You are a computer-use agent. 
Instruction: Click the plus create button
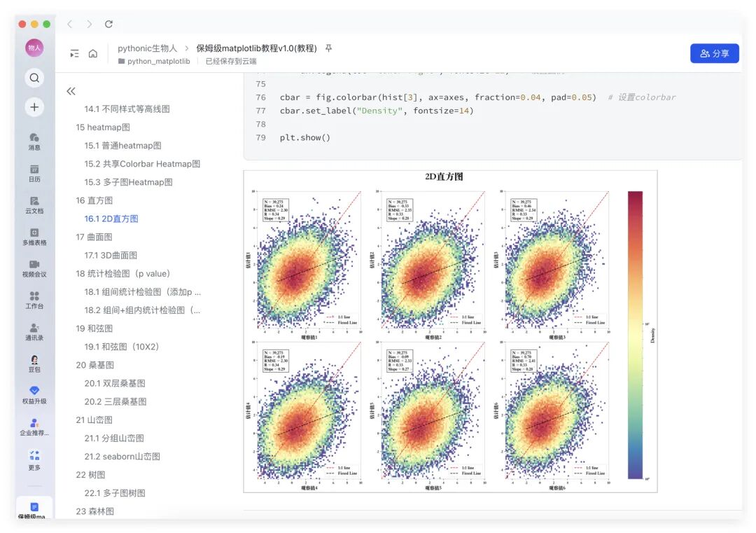pos(34,107)
